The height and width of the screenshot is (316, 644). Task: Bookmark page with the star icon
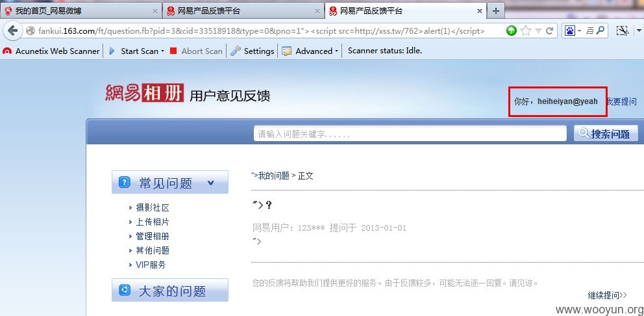pos(525,31)
